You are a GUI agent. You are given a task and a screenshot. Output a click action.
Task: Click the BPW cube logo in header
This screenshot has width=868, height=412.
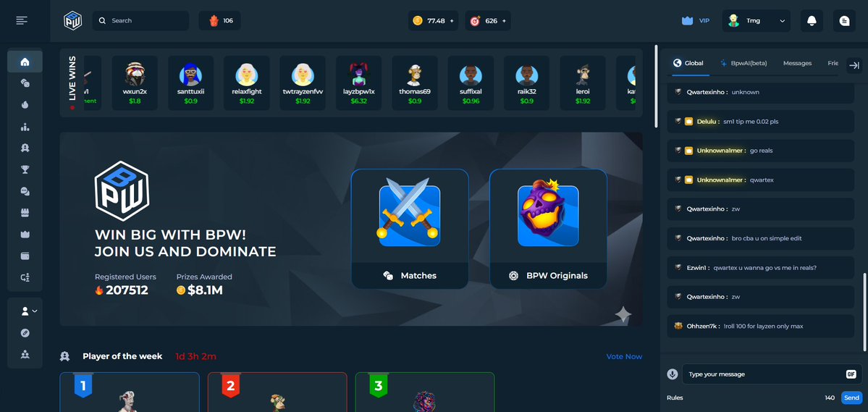click(x=72, y=20)
